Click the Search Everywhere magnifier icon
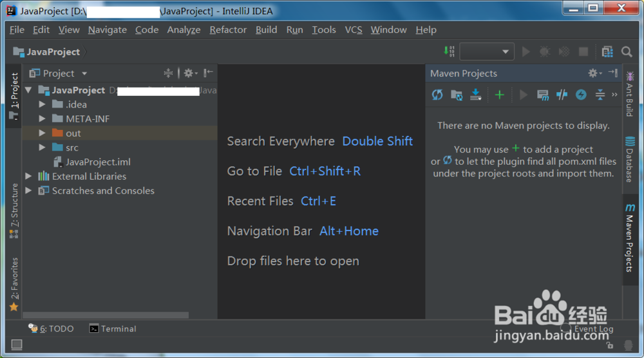The image size is (644, 358). [627, 52]
